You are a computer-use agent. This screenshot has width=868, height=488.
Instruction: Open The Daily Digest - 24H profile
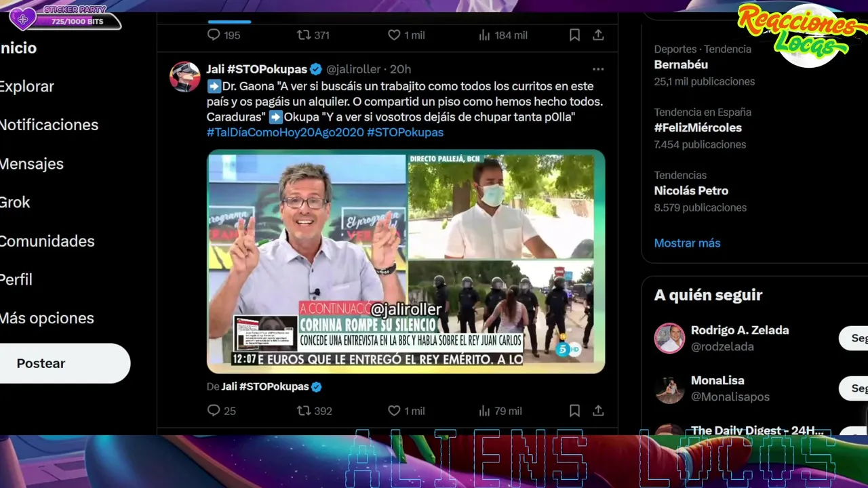[757, 430]
